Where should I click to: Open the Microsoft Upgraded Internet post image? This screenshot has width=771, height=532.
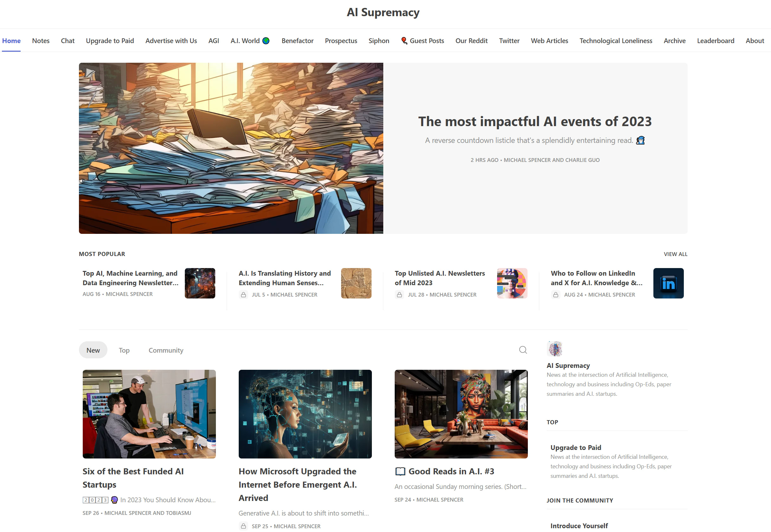tap(305, 414)
